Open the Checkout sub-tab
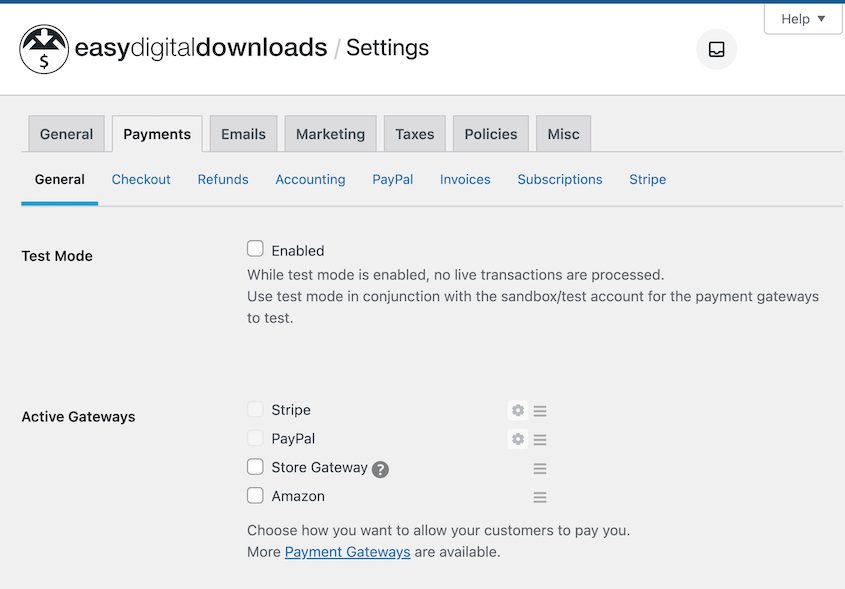This screenshot has height=589, width=845. click(141, 179)
